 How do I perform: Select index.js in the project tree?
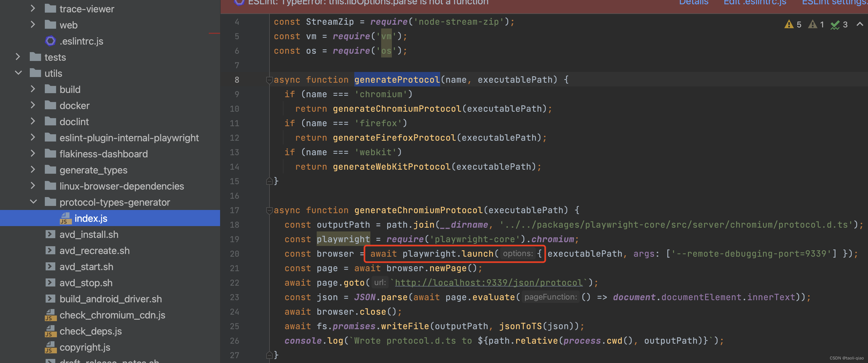[91, 218]
